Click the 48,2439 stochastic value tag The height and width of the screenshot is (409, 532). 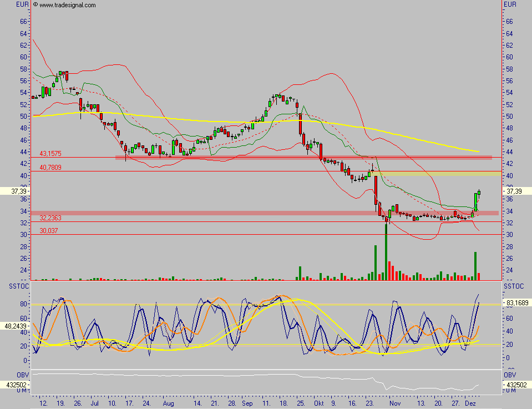click(x=15, y=326)
